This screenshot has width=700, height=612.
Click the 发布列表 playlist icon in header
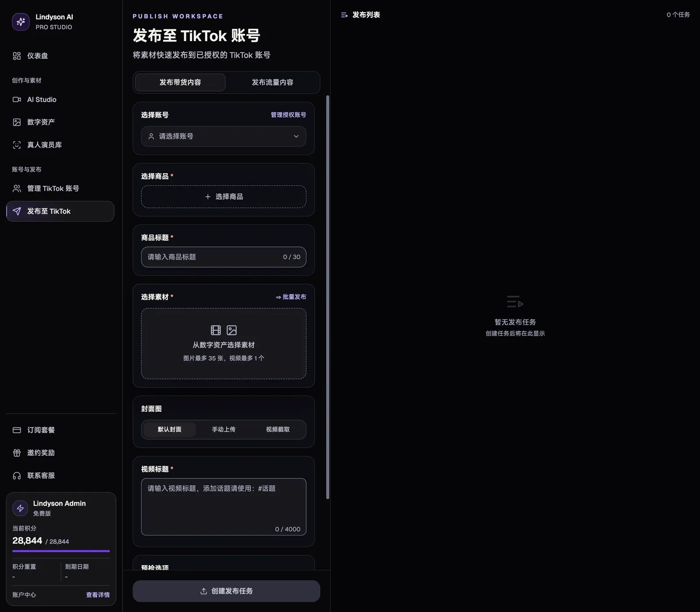pos(344,15)
